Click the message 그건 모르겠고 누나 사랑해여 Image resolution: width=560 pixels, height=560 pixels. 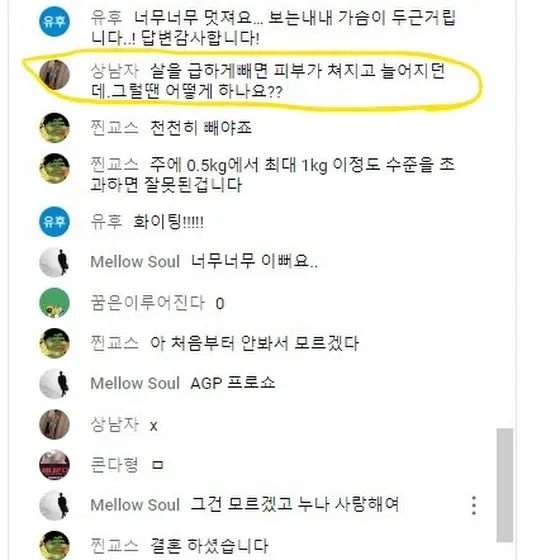click(294, 505)
